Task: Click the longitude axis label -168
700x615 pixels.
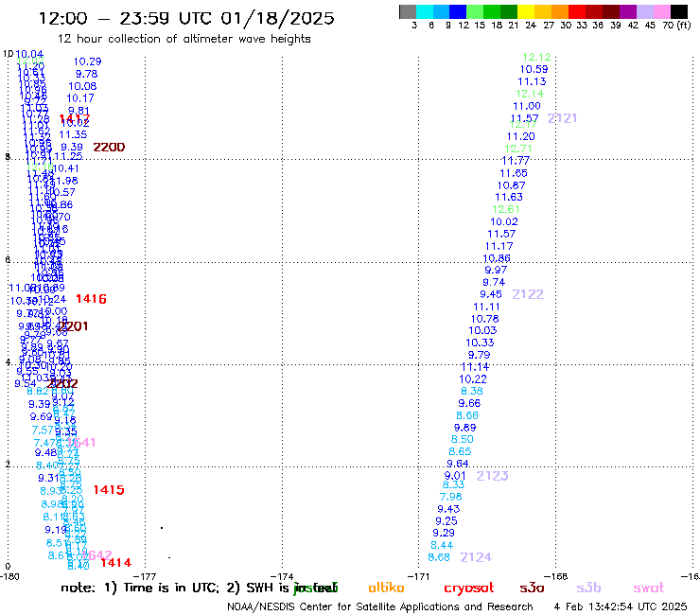Action: click(556, 576)
